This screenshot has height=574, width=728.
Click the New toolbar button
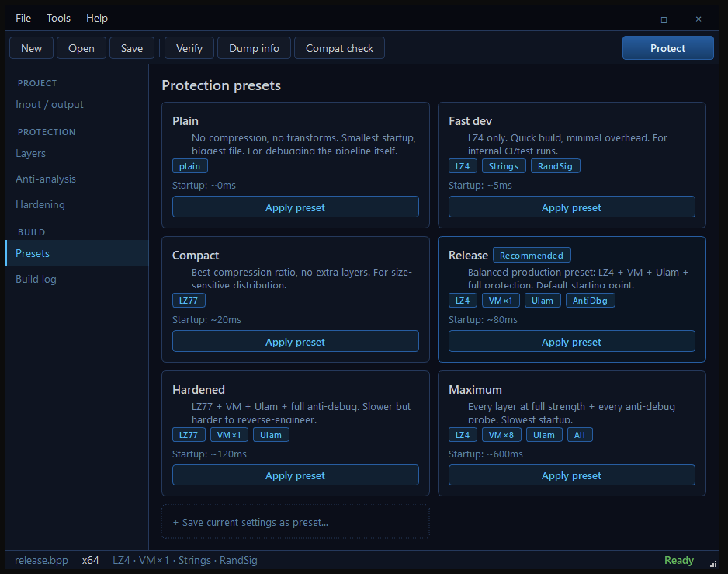(32, 48)
